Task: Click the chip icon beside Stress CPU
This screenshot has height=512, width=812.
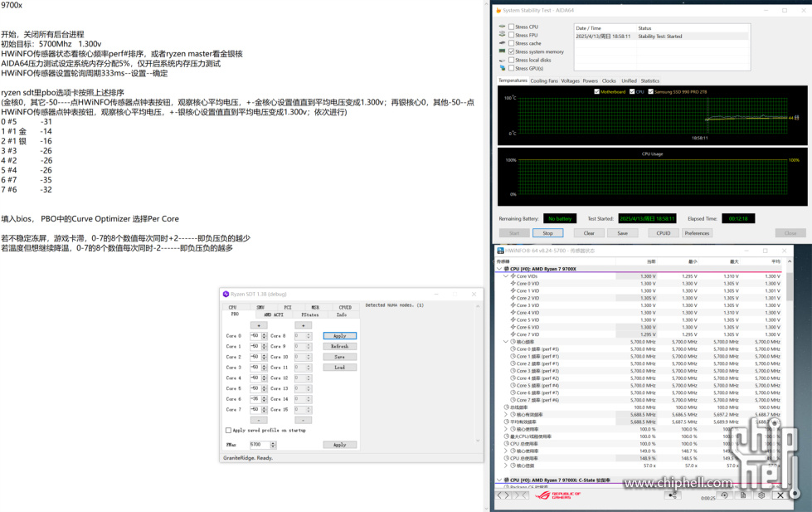Action: click(x=502, y=27)
